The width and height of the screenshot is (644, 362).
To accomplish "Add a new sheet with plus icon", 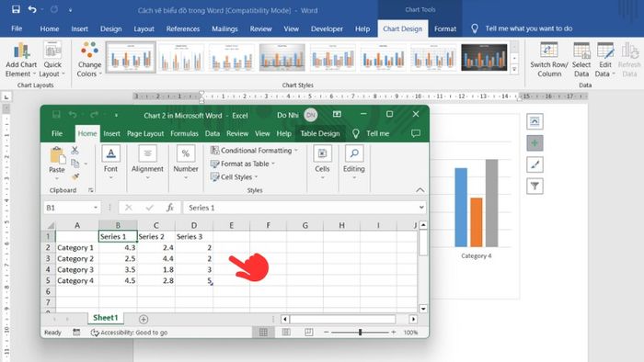I will click(x=144, y=319).
